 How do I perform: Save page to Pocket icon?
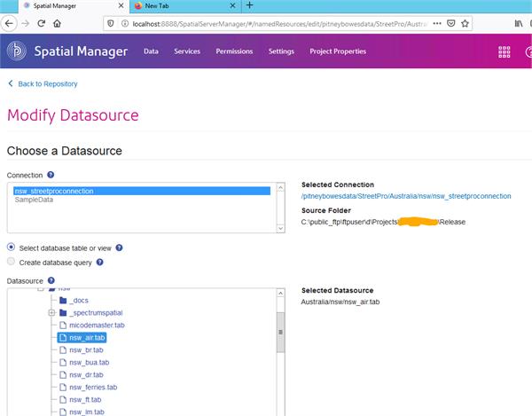click(451, 23)
